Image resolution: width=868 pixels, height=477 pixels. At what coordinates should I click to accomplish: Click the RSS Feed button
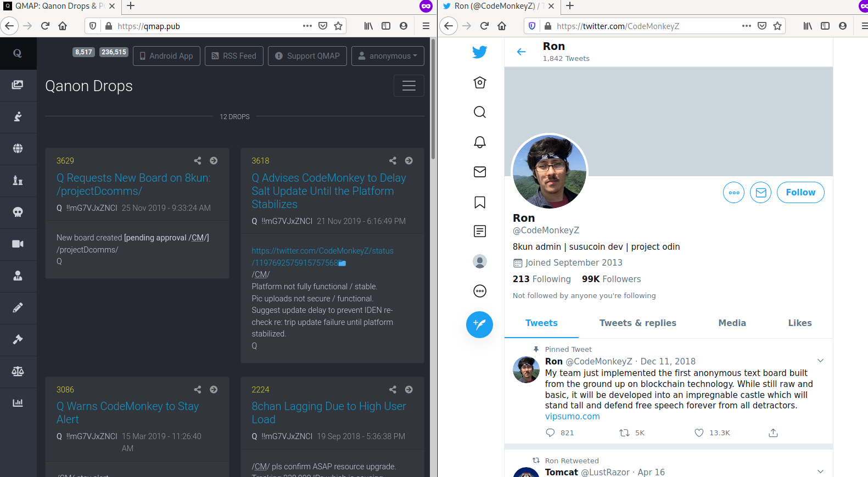[234, 56]
